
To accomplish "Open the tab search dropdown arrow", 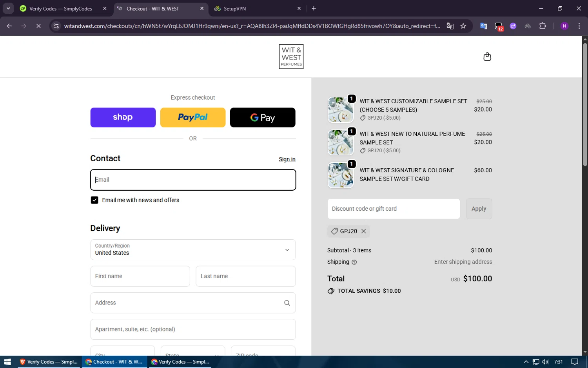I will coord(8,8).
